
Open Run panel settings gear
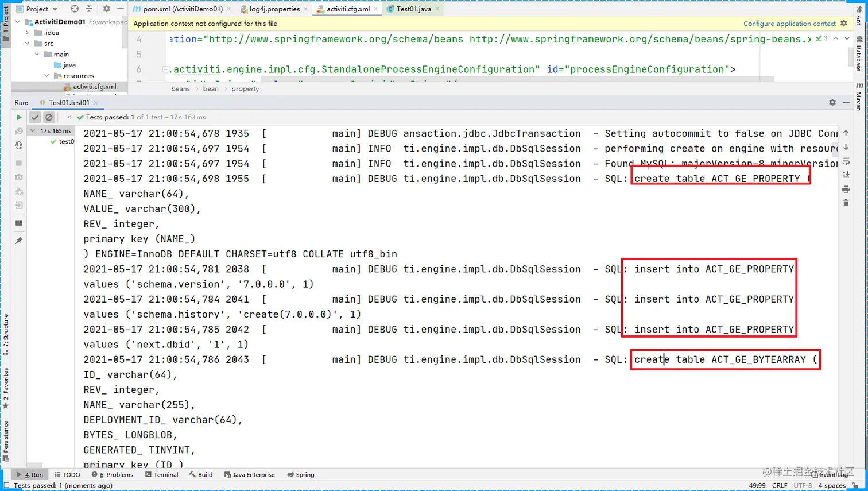tap(832, 102)
